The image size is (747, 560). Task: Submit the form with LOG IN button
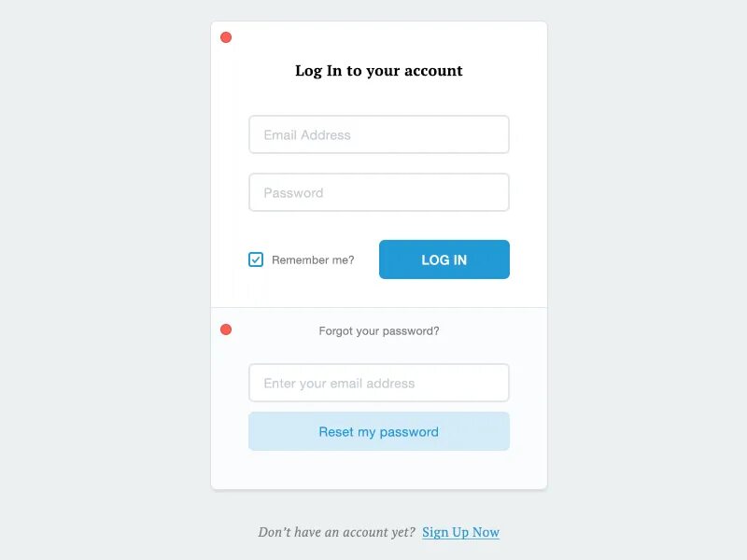(x=444, y=259)
